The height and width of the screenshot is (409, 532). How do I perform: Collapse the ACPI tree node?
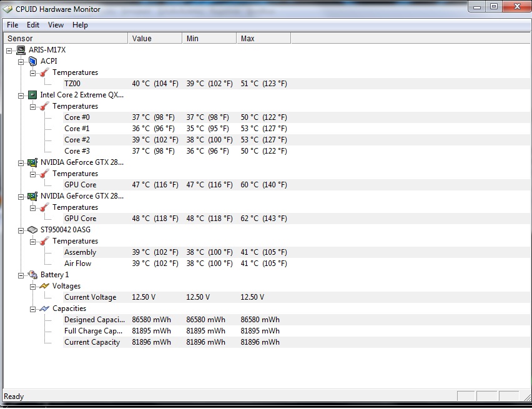(21, 62)
